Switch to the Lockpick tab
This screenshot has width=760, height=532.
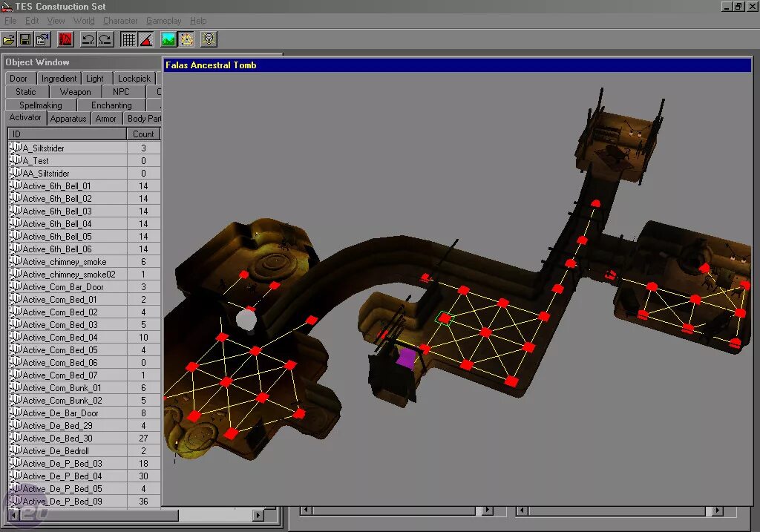pos(134,79)
